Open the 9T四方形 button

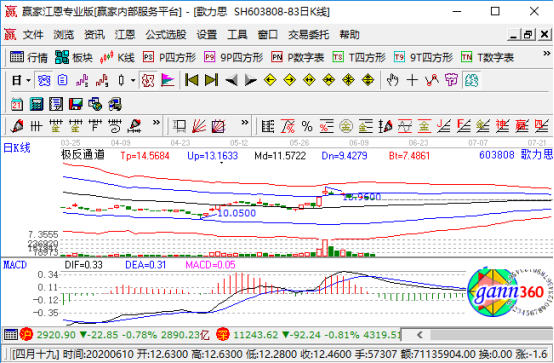coord(423,57)
